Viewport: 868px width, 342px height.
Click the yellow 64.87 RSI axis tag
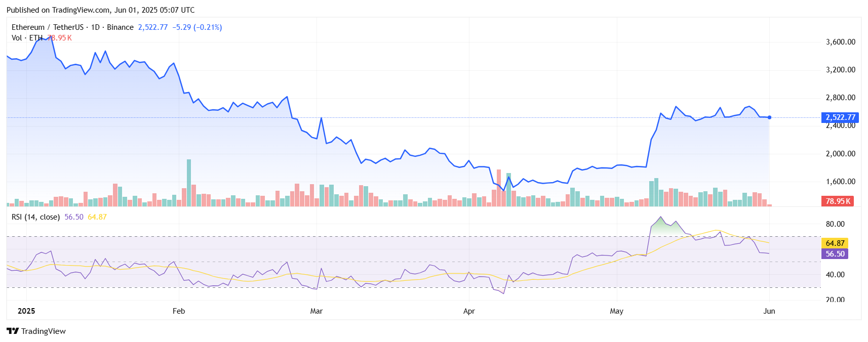[835, 243]
